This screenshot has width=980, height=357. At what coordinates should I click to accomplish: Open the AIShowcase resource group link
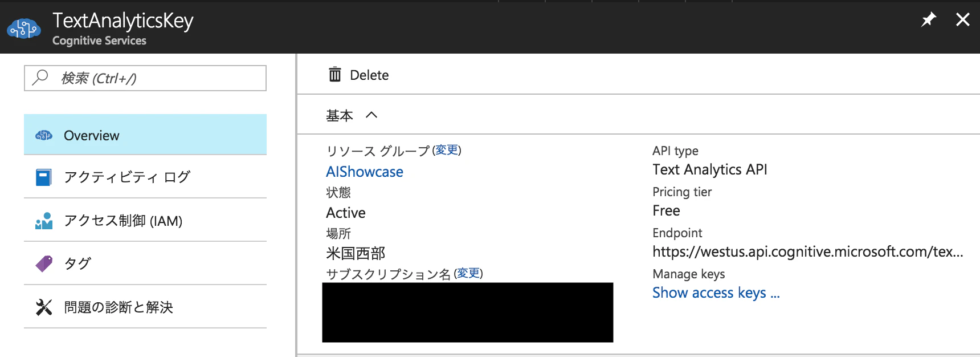click(x=365, y=172)
